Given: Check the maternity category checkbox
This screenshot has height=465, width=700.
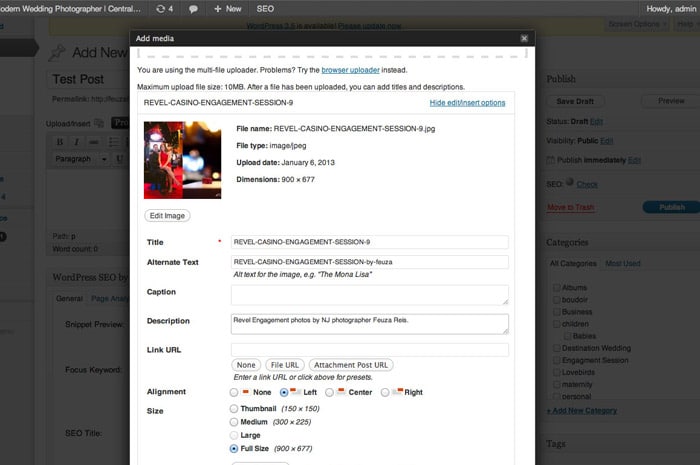Looking at the screenshot, I should (x=557, y=384).
